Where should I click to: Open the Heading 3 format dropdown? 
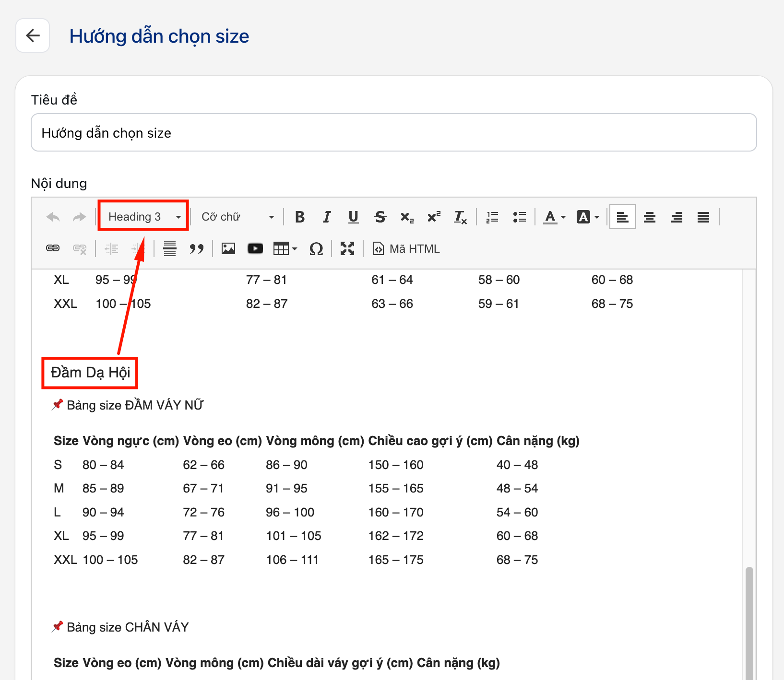(x=144, y=217)
